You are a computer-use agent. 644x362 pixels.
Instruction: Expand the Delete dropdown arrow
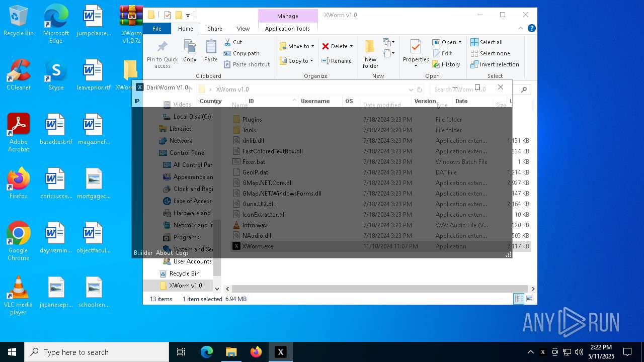pyautogui.click(x=351, y=46)
